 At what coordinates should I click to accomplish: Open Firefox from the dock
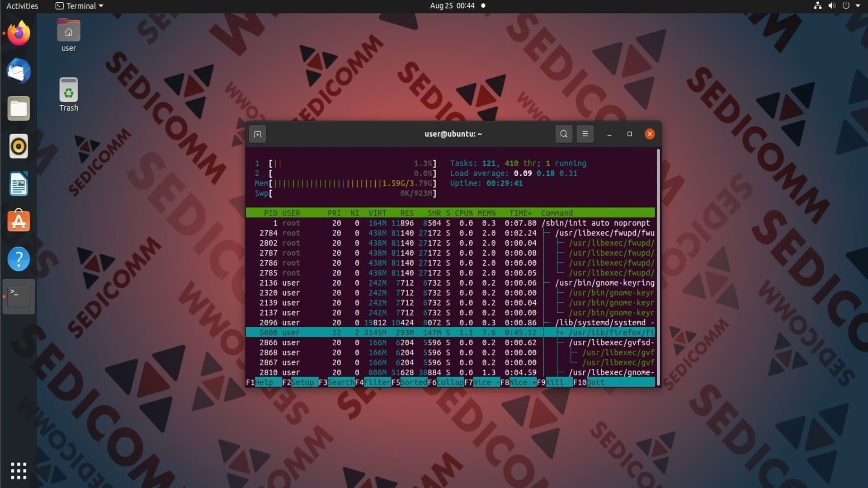point(19,33)
